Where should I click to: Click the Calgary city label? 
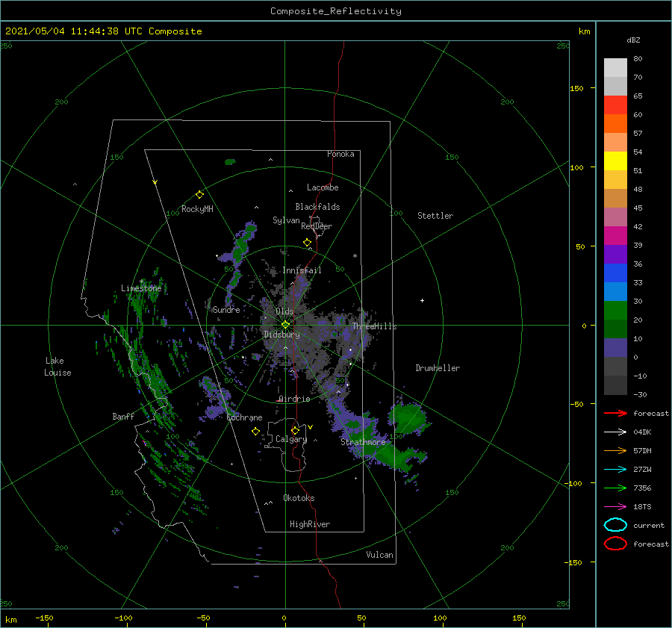[291, 439]
